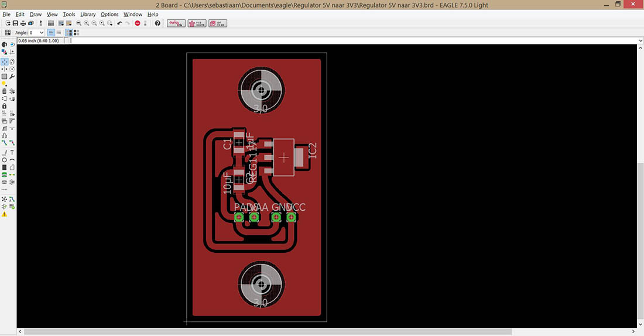Select the Display layers tool
Image resolution: width=644 pixels, height=336 pixels.
click(x=4, y=52)
